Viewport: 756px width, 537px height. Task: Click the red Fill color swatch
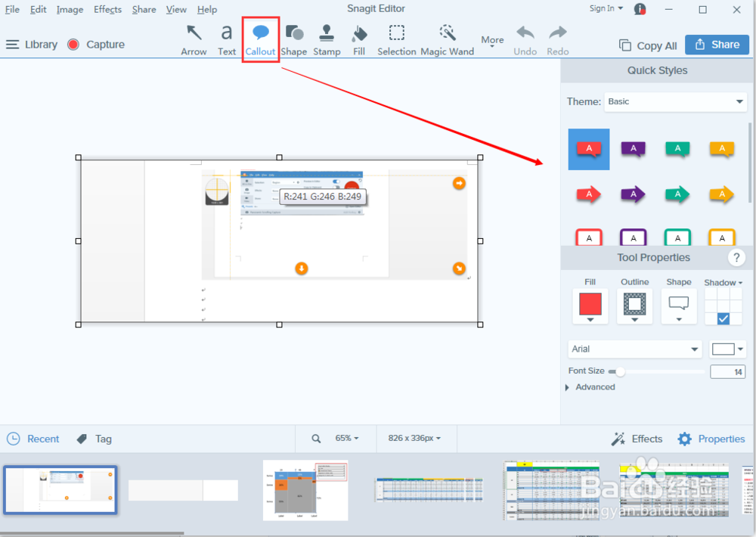tap(590, 303)
